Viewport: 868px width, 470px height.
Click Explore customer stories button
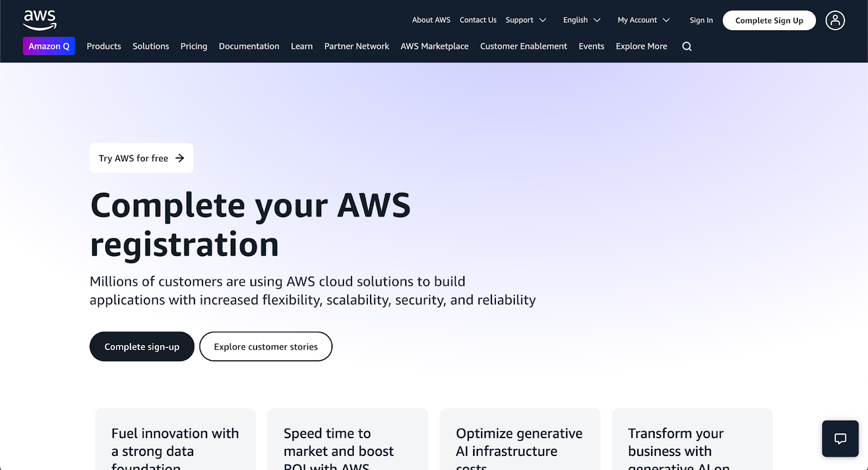click(266, 346)
